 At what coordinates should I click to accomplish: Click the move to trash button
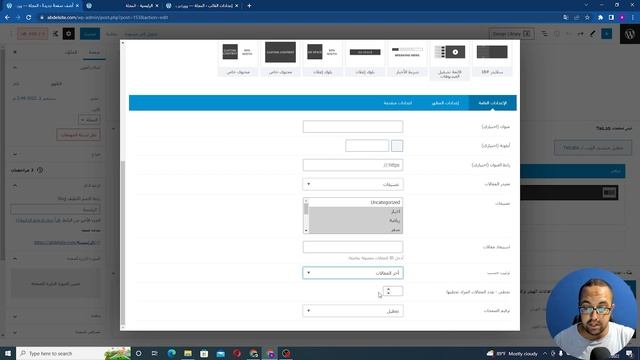(78, 135)
